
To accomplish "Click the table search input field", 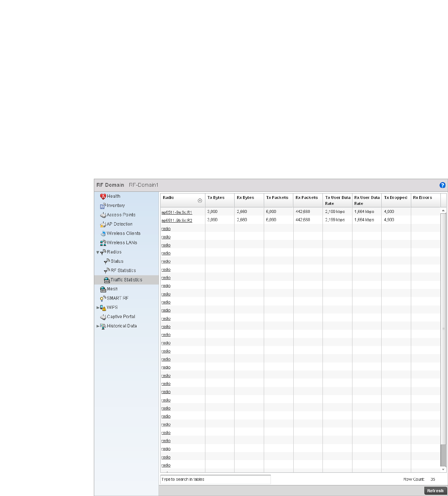I will pos(216,479).
